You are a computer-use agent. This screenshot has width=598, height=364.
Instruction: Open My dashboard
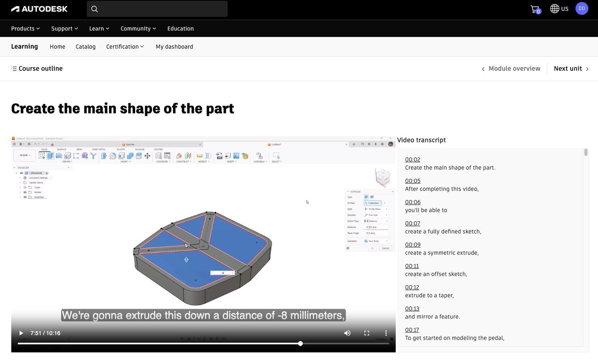tap(174, 47)
